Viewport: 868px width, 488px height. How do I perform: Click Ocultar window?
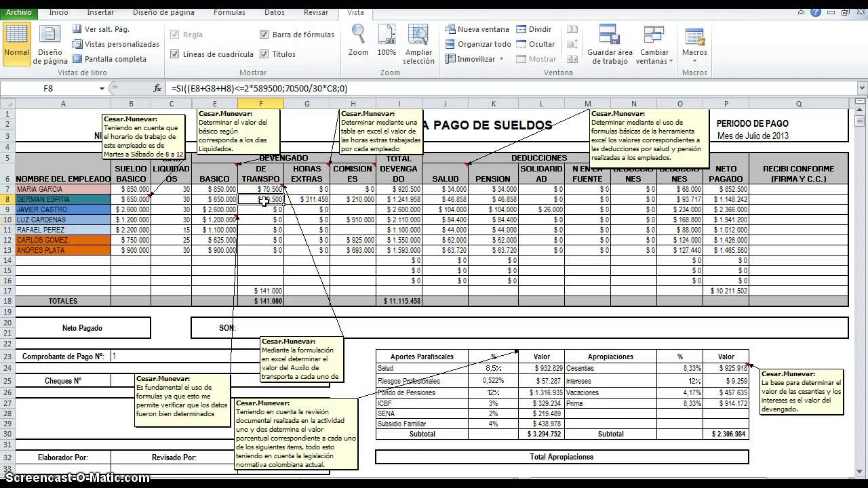click(536, 44)
